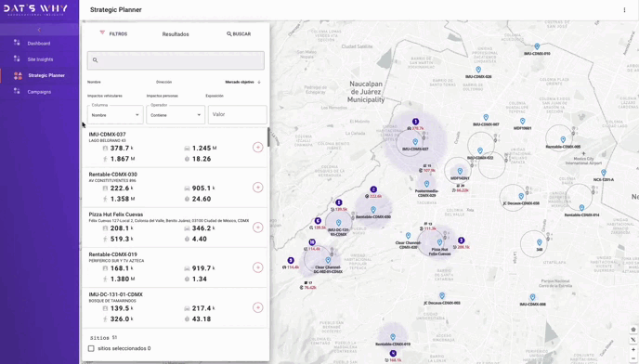Switch to the Resultados tab
This screenshot has width=639, height=364.
click(176, 34)
